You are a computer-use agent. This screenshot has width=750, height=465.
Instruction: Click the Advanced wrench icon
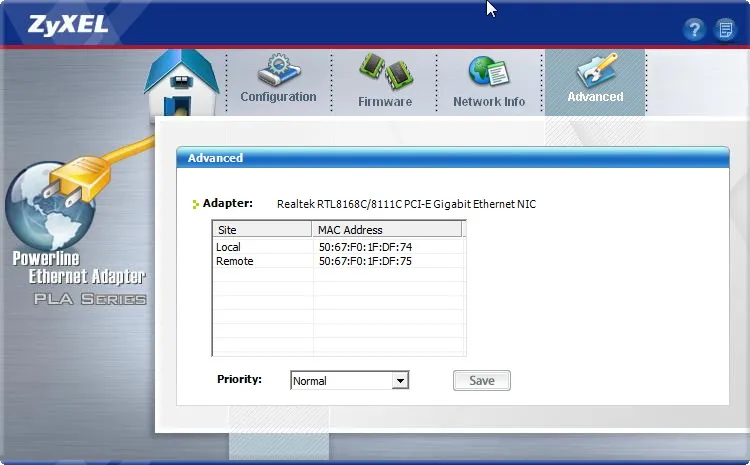tap(595, 70)
